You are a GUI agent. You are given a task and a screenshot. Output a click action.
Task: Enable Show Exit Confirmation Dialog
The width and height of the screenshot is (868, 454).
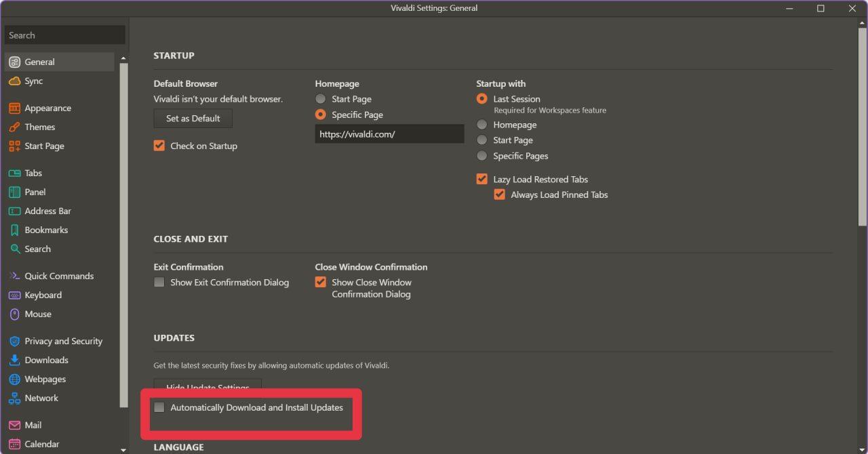pyautogui.click(x=159, y=282)
